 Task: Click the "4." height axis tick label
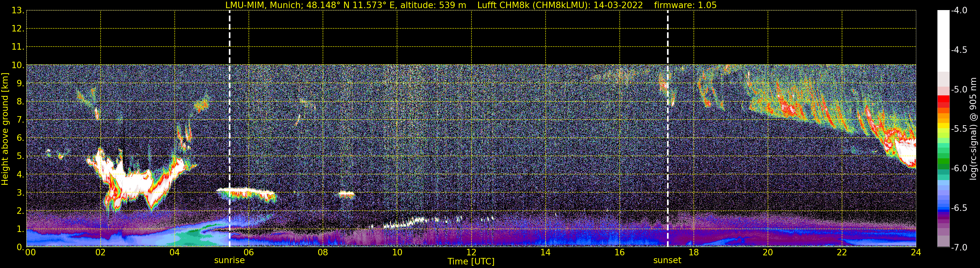coord(20,174)
